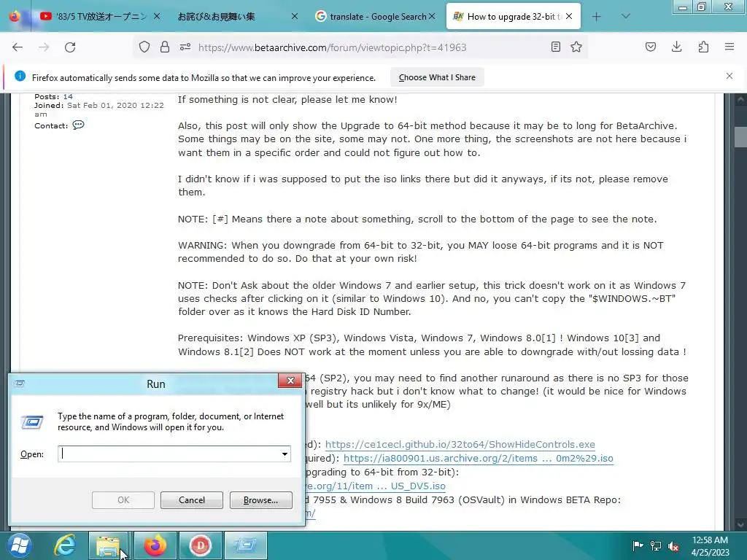Click the Run program icon in dialog

click(32, 422)
